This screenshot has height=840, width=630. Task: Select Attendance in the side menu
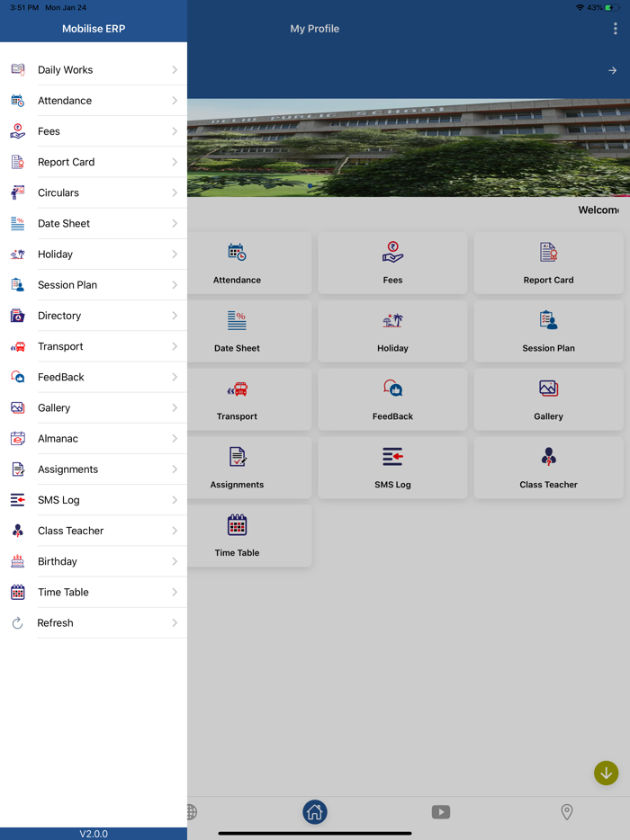94,100
